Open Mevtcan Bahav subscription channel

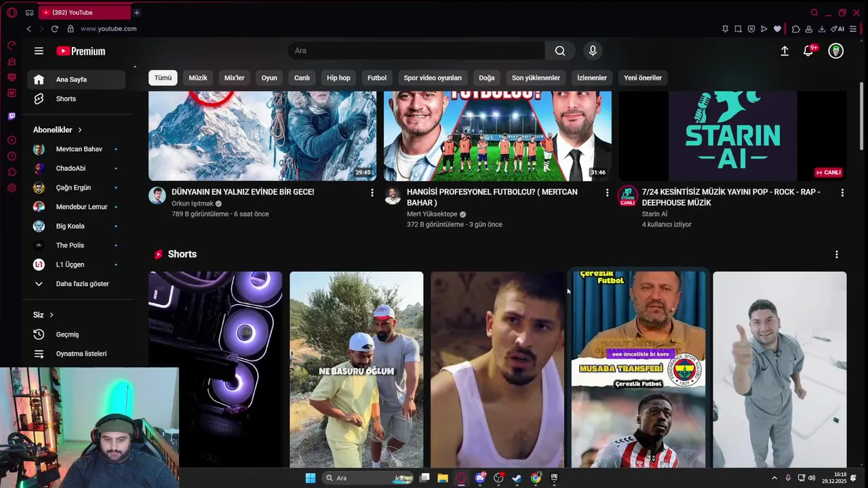click(77, 149)
